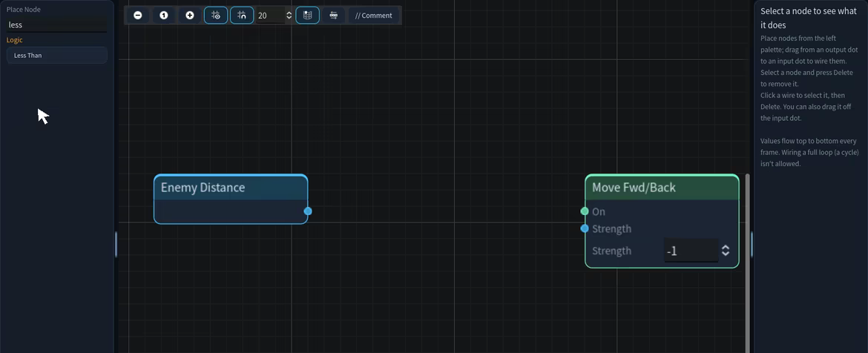Viewport: 868px width, 353px height.
Task: Click the Strength value field showing -1
Action: 691,251
